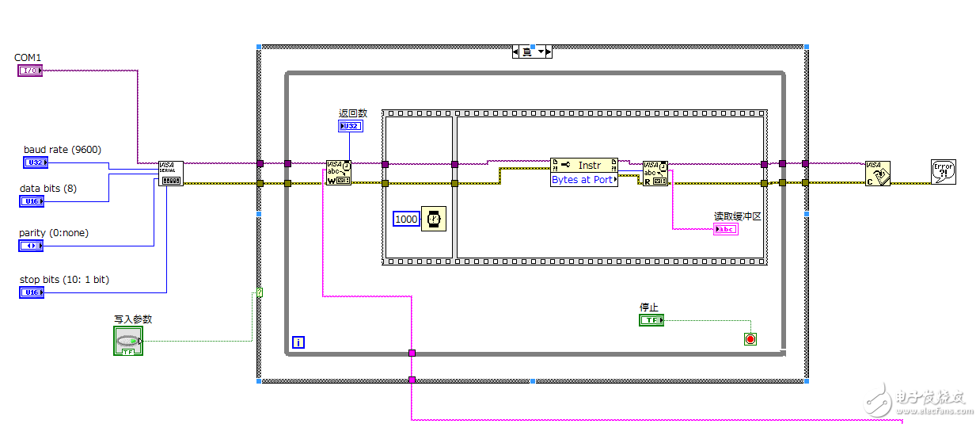Click the 1000 numeric constant
Viewport: 980px width, 424px height.
click(406, 219)
